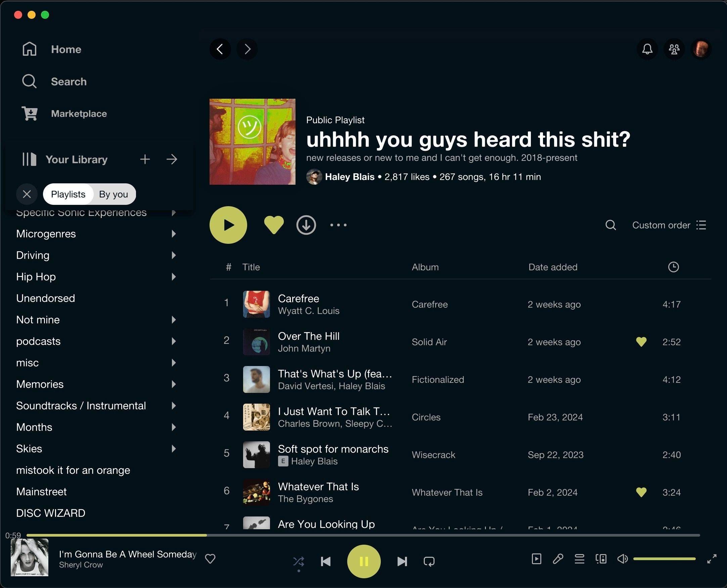Toggle repeat mode
Viewport: 727px width, 588px height.
(429, 561)
